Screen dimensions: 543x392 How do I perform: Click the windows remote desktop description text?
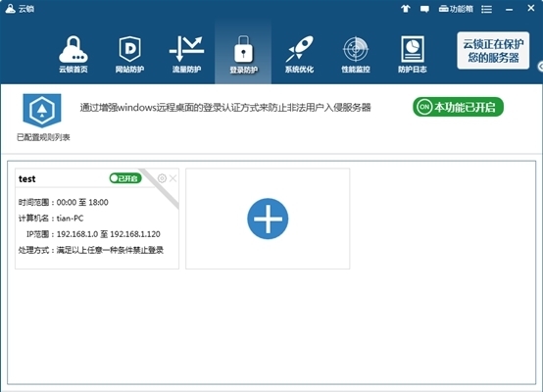point(225,108)
